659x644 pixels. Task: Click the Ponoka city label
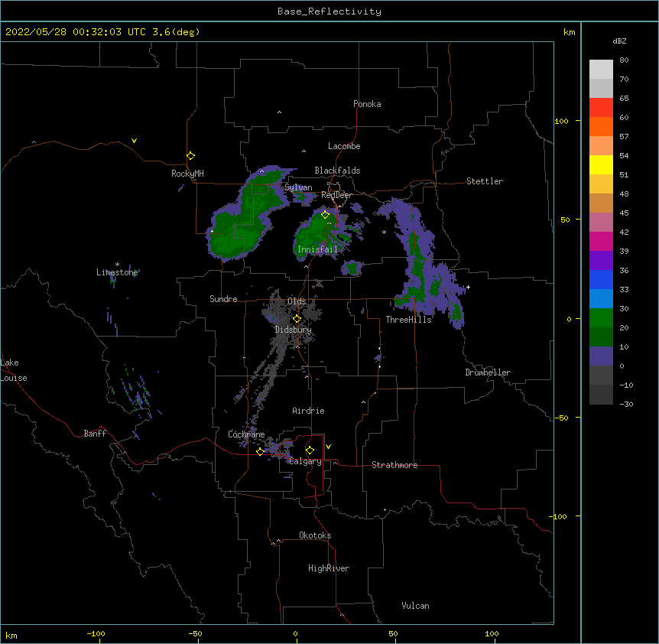[367, 104]
